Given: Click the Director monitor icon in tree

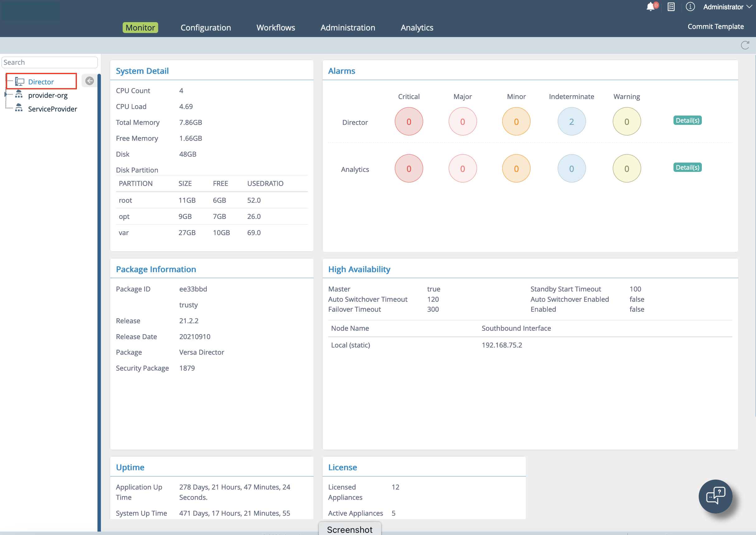Looking at the screenshot, I should (x=20, y=82).
